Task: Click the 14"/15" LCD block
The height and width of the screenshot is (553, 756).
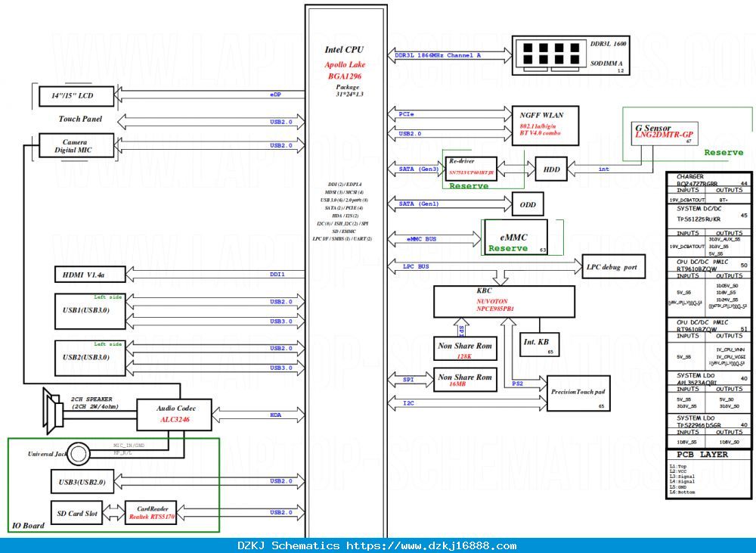Action: tap(76, 96)
